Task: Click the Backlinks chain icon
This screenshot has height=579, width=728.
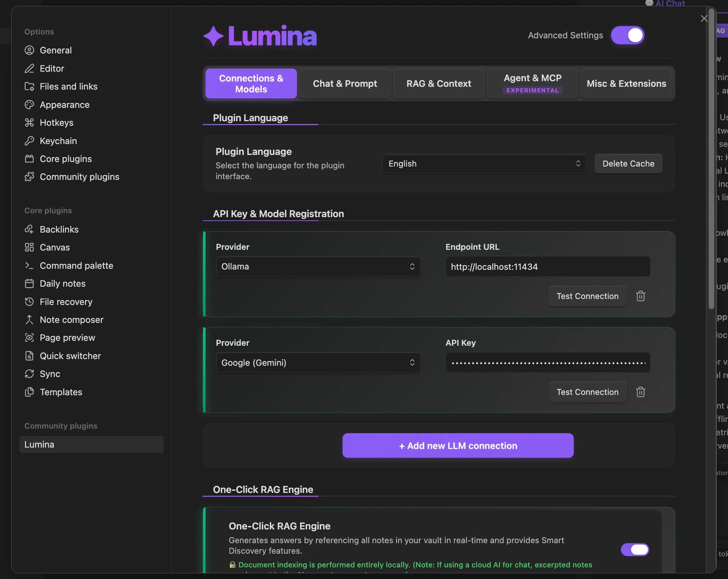Action: coord(29,229)
